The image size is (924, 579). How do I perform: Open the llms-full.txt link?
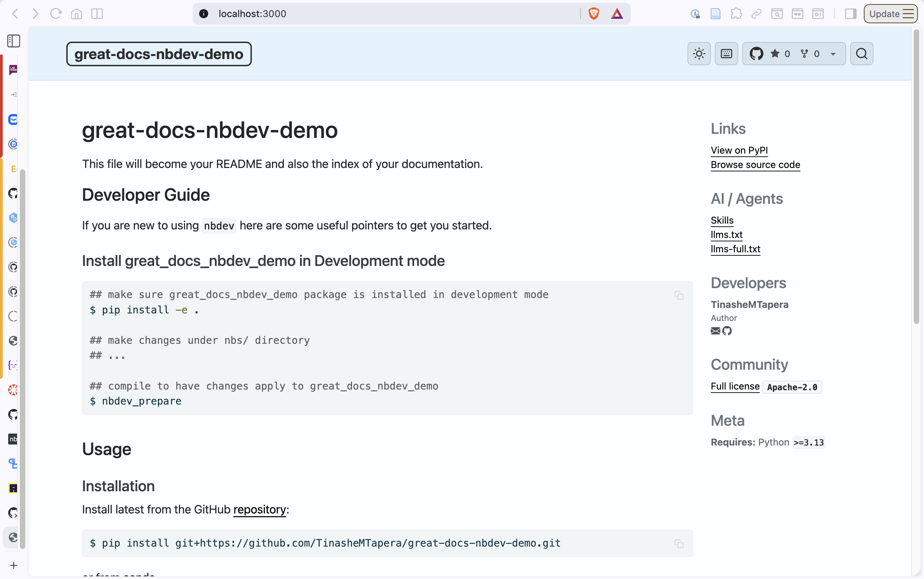(x=735, y=249)
